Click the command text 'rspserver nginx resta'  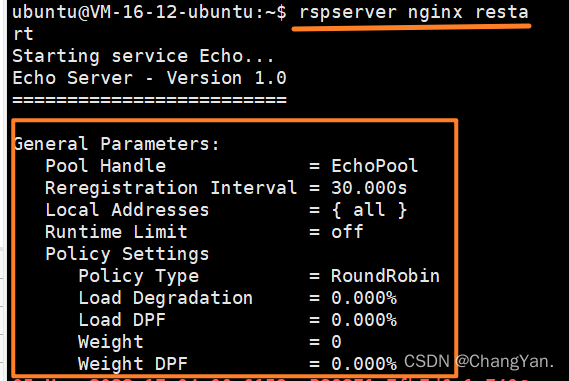pos(414,12)
